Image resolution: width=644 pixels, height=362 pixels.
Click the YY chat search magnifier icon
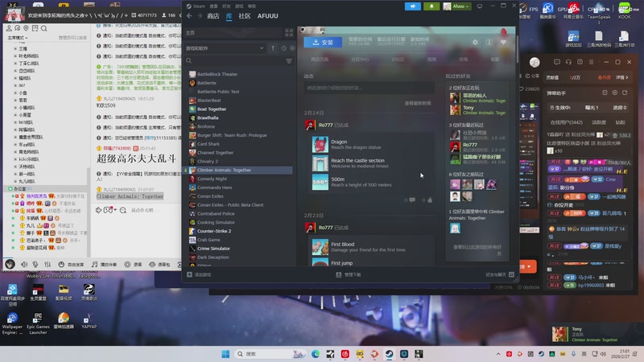tap(43, 28)
